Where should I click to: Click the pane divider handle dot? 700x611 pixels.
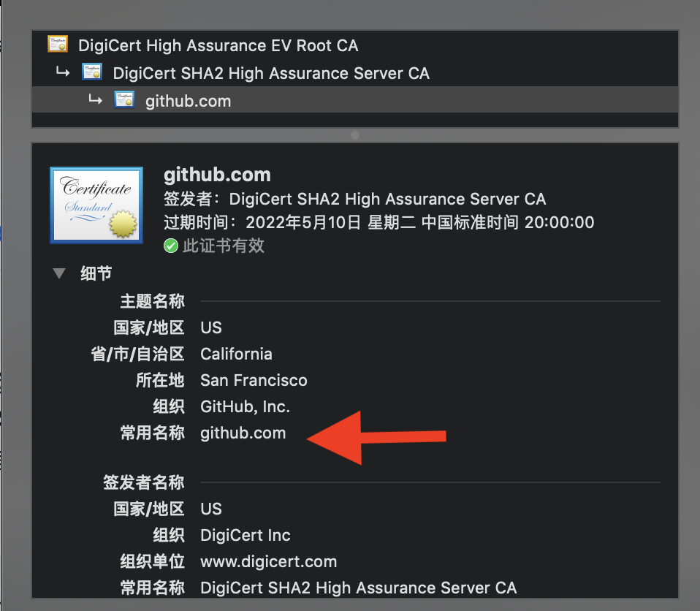tap(355, 135)
